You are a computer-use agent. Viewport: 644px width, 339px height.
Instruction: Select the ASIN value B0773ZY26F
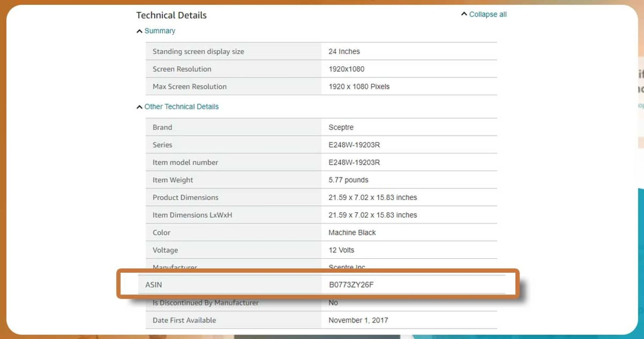tap(351, 285)
